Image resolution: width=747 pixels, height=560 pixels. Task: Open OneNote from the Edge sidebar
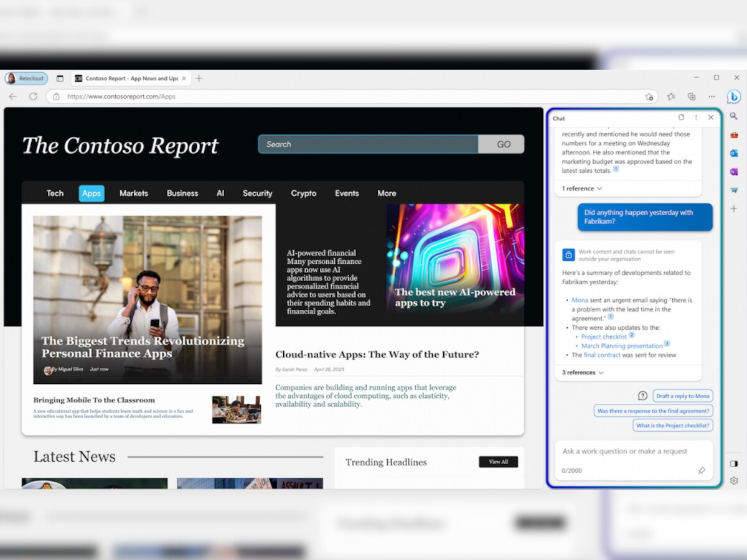coord(734,172)
